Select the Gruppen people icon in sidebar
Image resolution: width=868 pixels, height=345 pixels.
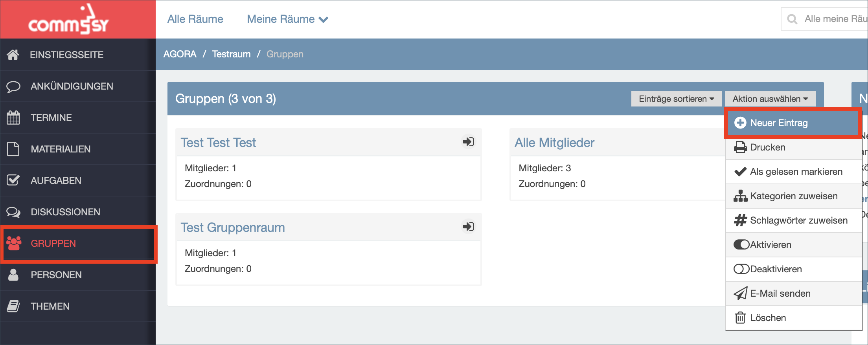pyautogui.click(x=14, y=243)
